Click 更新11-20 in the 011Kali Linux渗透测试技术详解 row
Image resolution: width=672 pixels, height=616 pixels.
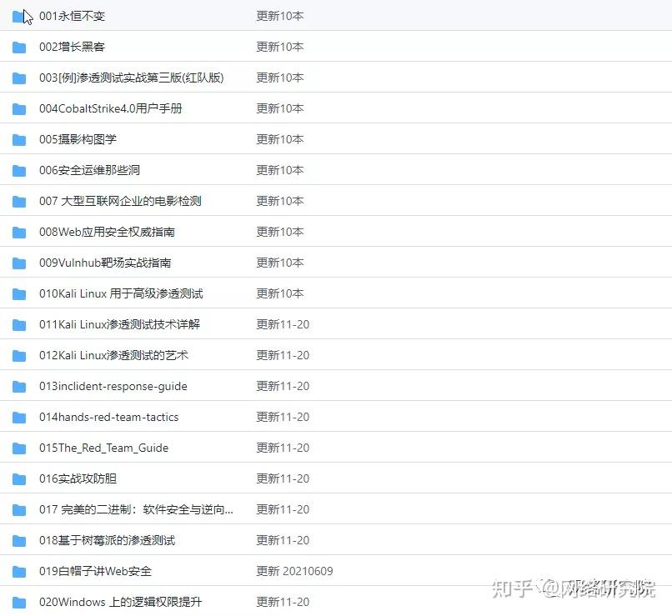pos(283,324)
